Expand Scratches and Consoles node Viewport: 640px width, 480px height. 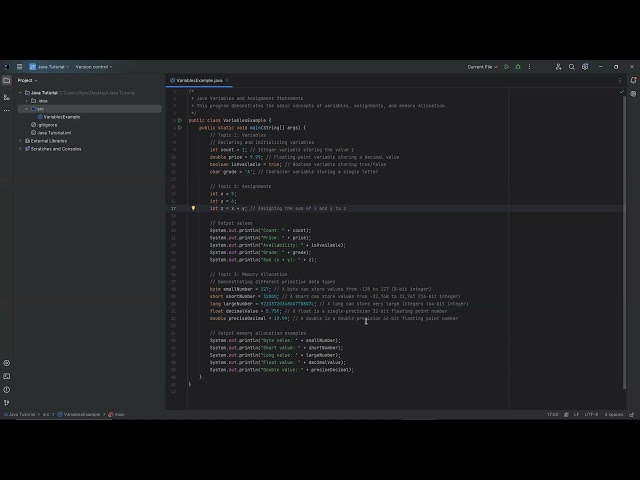(x=20, y=149)
